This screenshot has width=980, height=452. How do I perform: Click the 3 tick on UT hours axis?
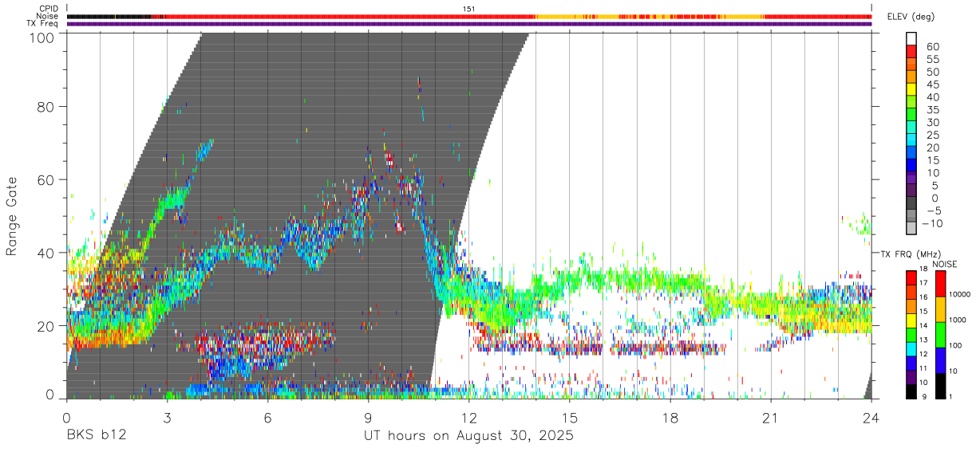click(x=167, y=417)
